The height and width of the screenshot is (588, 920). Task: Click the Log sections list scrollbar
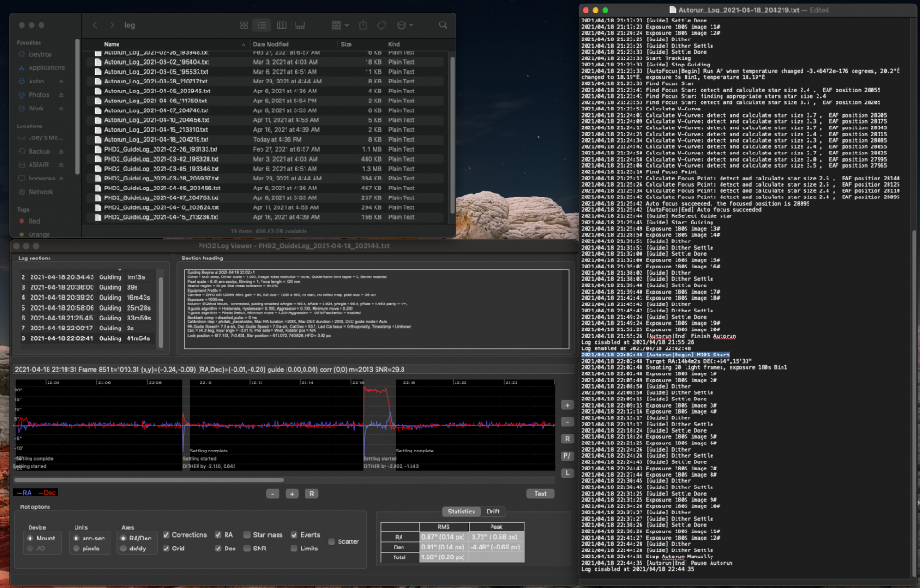pyautogui.click(x=160, y=311)
